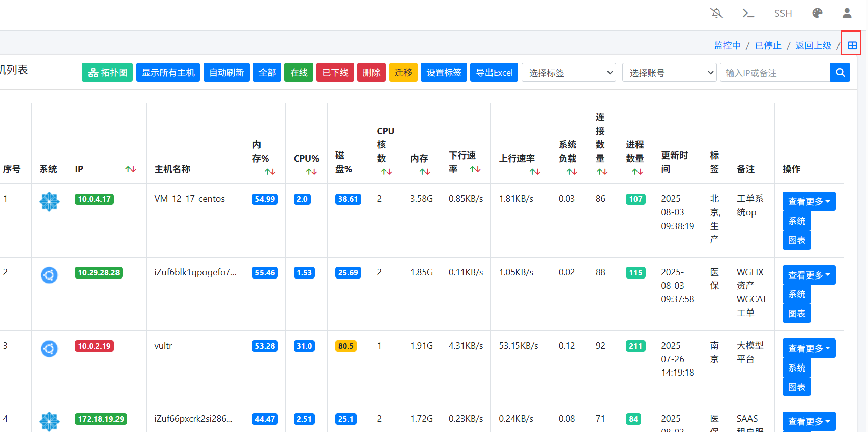The width and height of the screenshot is (868, 432).
Task: Sort by 内存 size column arrows
Action: [425, 172]
